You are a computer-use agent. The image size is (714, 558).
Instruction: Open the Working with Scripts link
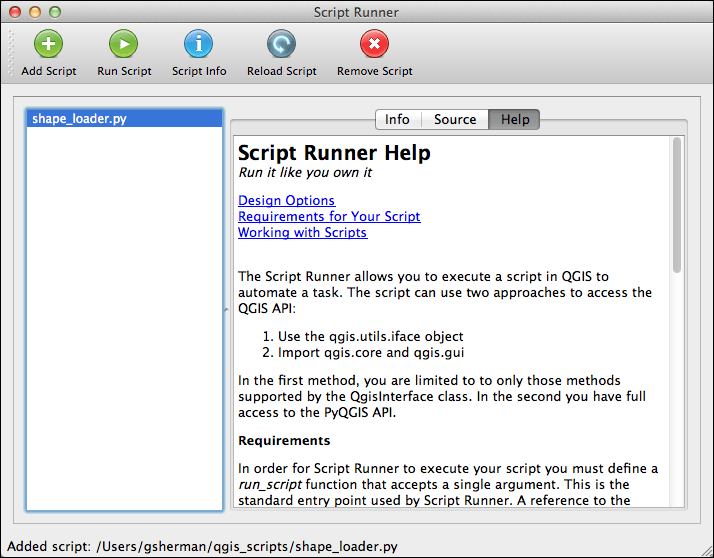click(302, 232)
